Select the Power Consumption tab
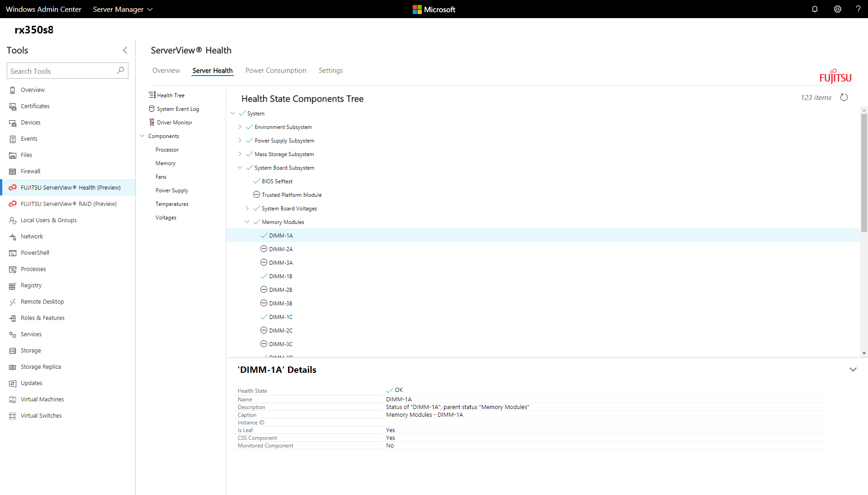Image resolution: width=868 pixels, height=495 pixels. point(275,71)
